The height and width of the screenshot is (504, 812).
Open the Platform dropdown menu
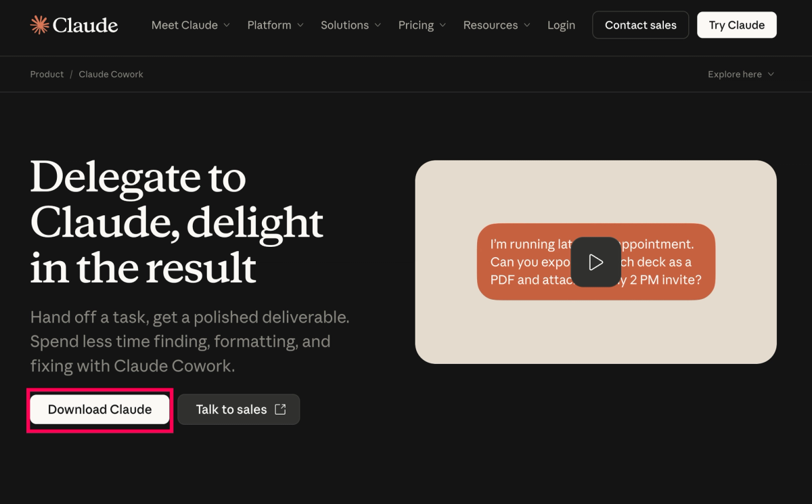[x=275, y=25]
